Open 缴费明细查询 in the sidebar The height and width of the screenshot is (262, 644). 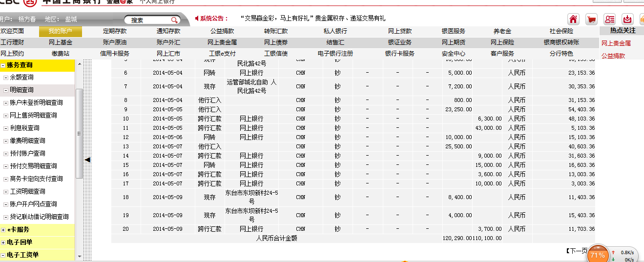pos(27,141)
